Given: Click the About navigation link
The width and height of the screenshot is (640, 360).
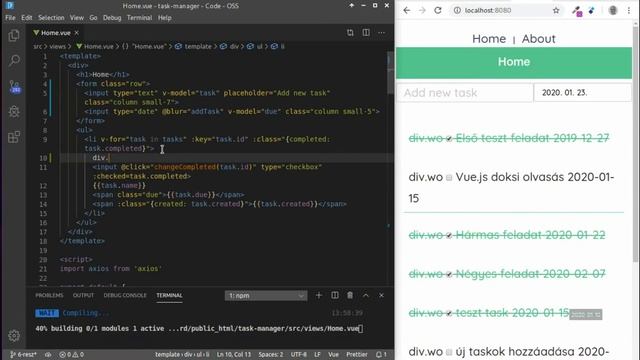Looking at the screenshot, I should click(538, 39).
